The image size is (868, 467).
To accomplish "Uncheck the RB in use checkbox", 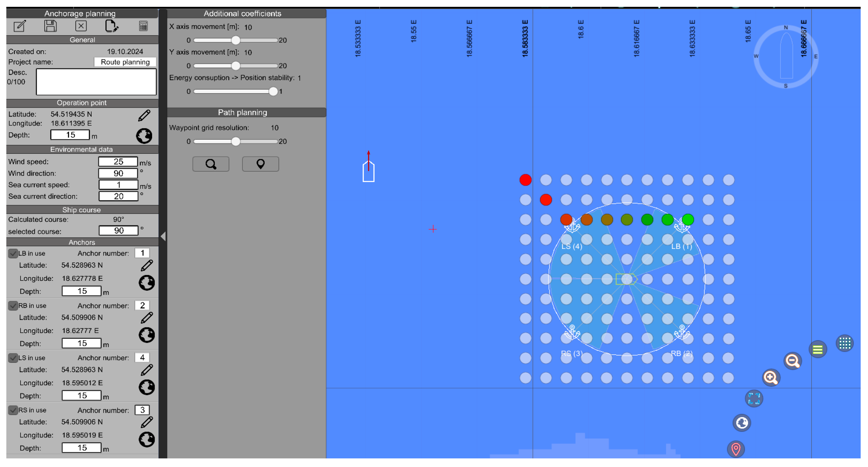I will click(13, 306).
